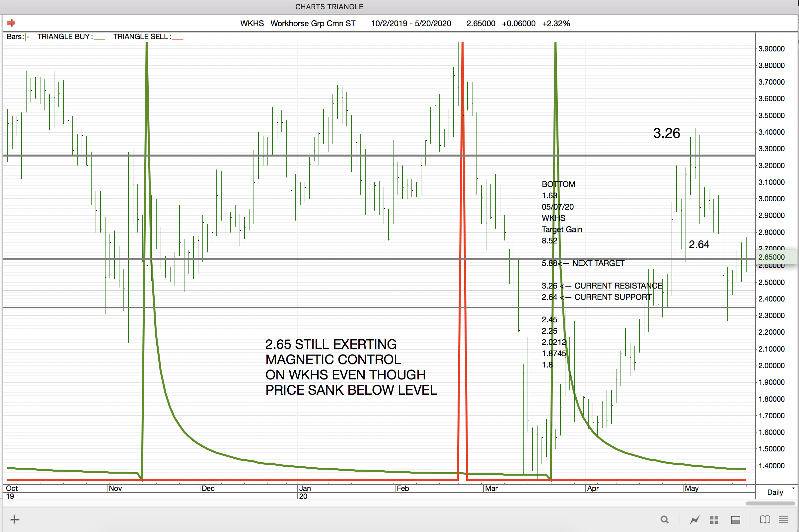Image resolution: width=799 pixels, height=532 pixels.
Task: Click the Mar label on the time axis
Action: pyautogui.click(x=491, y=488)
